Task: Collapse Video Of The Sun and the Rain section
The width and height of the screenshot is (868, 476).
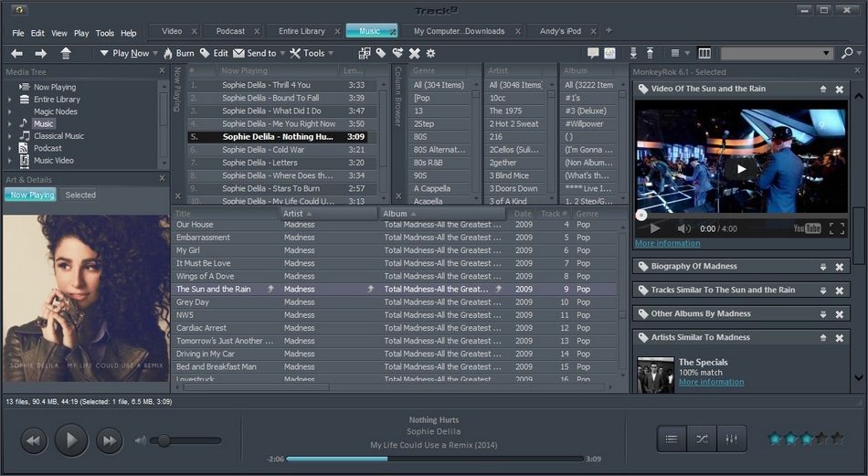Action: (823, 90)
